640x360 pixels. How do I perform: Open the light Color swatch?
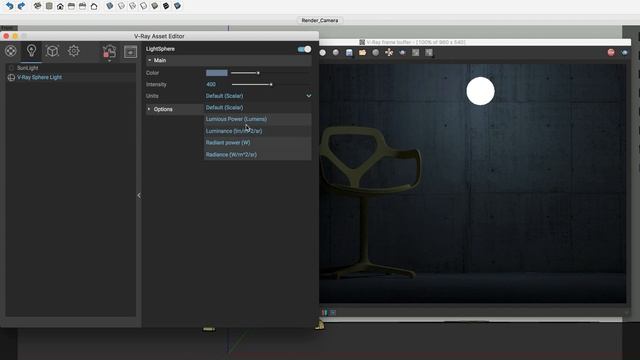tap(217, 73)
